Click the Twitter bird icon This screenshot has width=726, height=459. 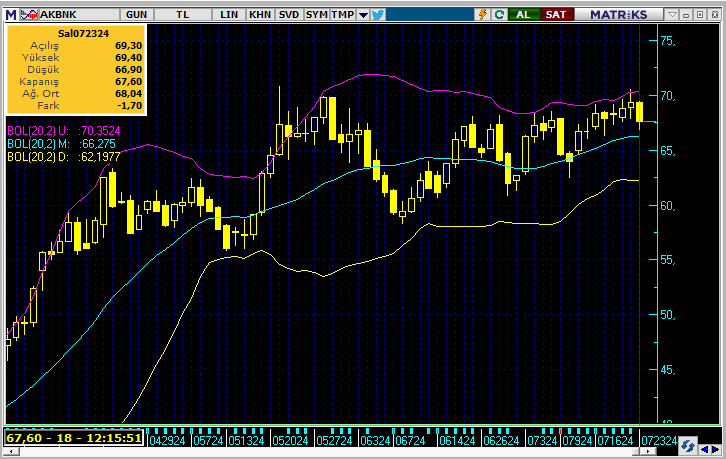(378, 14)
